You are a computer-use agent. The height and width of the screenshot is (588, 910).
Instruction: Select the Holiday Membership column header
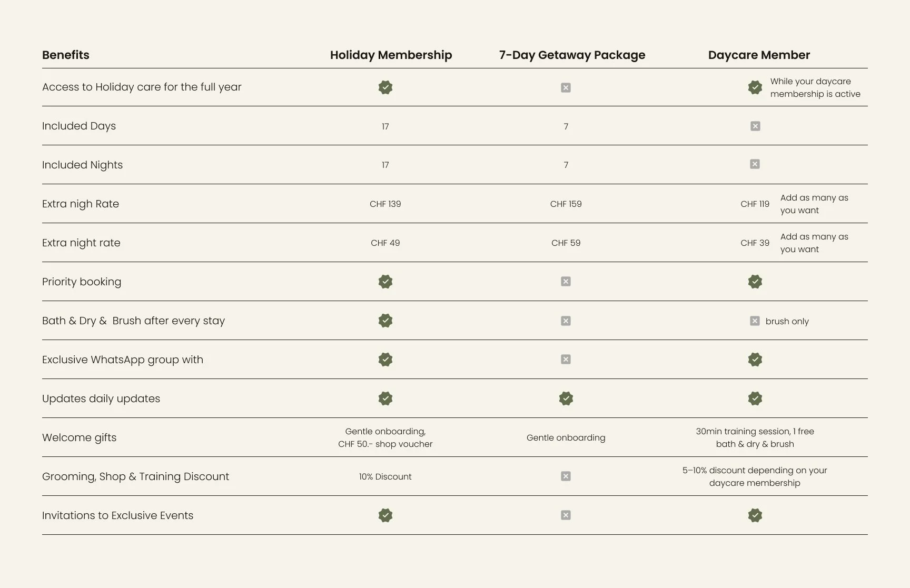tap(391, 55)
